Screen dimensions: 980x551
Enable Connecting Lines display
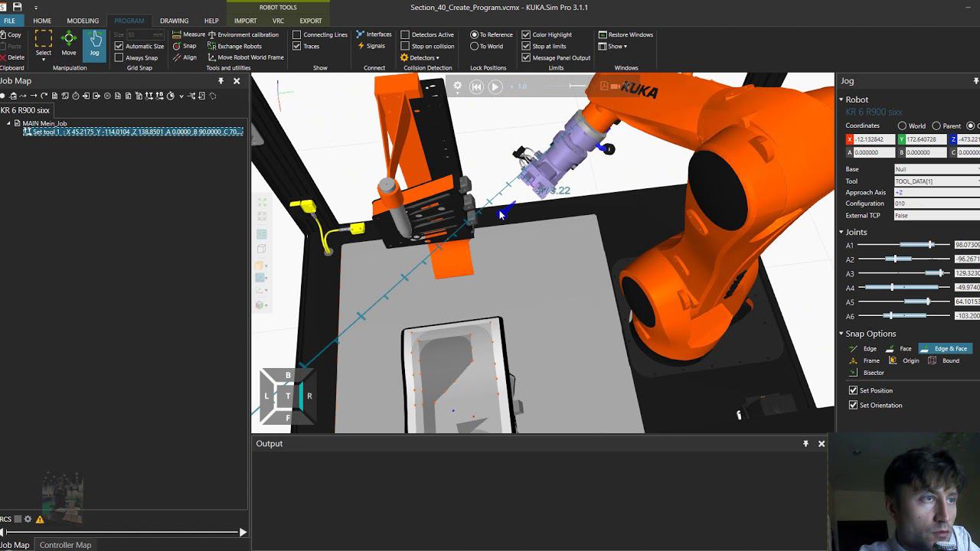[296, 34]
